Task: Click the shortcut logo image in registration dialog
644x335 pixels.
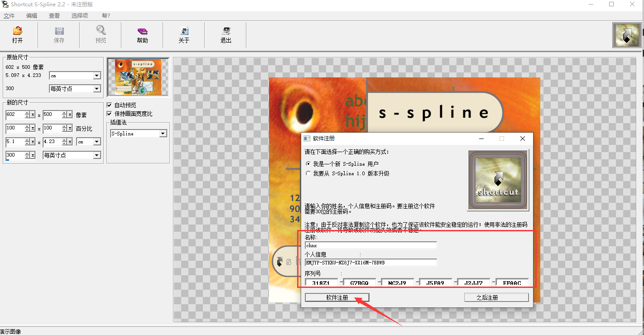Action: pyautogui.click(x=498, y=181)
